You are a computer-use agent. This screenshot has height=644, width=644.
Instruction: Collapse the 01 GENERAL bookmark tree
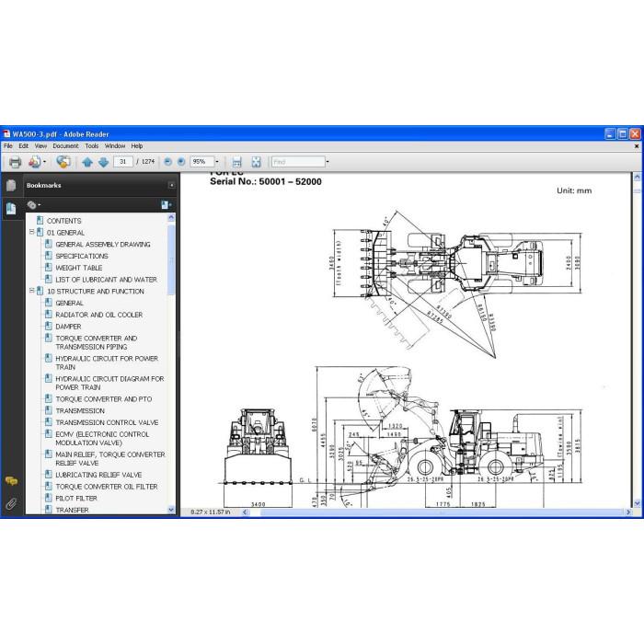(31, 232)
